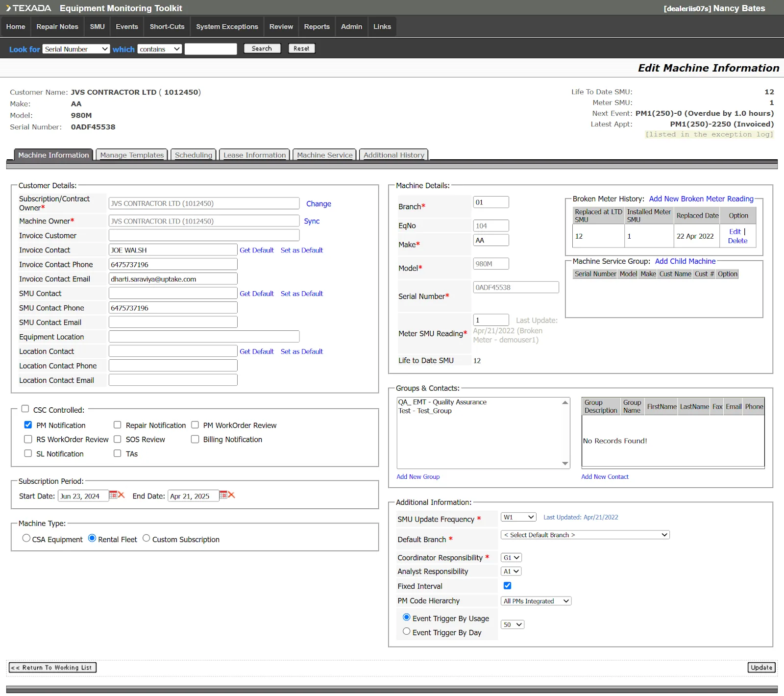Clear Start Date with the red X icon
The height and width of the screenshot is (696, 784).
pyautogui.click(x=122, y=495)
